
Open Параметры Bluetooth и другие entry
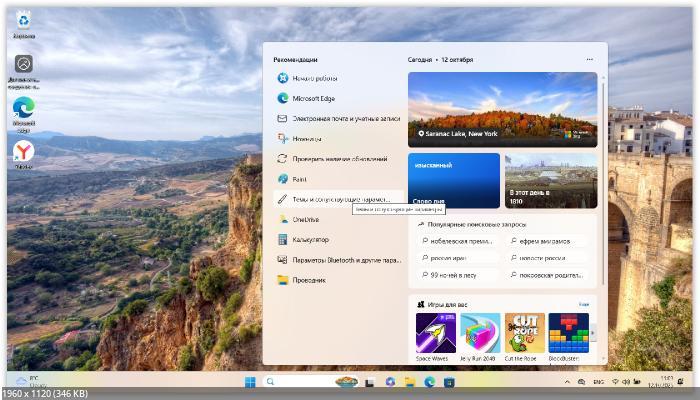pyautogui.click(x=345, y=260)
